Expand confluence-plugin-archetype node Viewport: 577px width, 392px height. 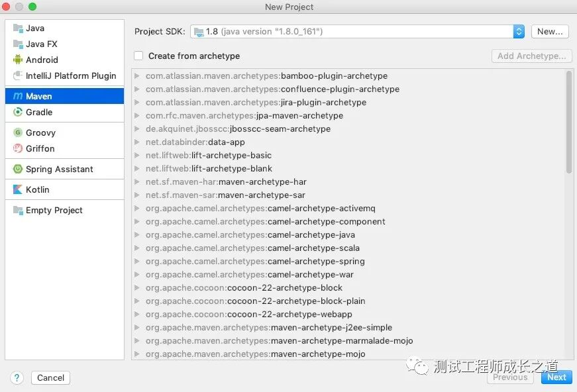click(x=137, y=89)
